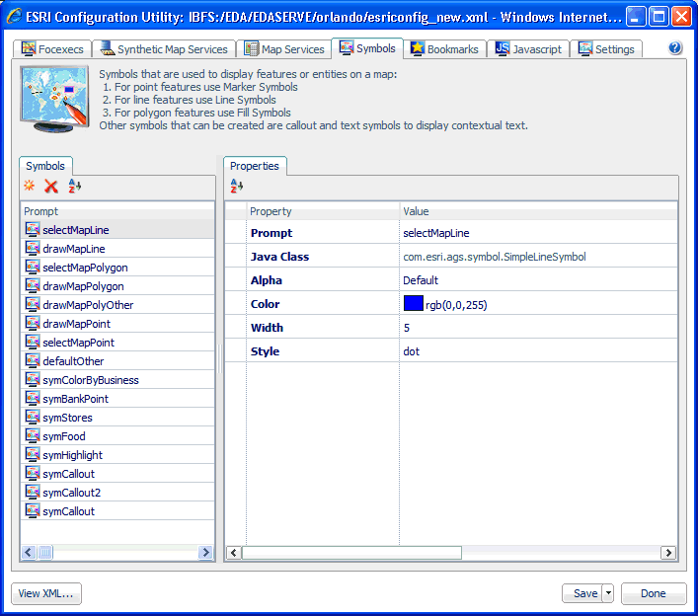
Task: Open the Javascript tab
Action: point(528,49)
